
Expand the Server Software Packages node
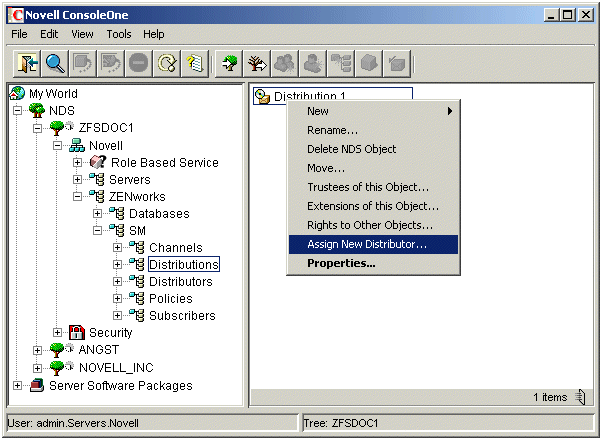tap(17, 385)
